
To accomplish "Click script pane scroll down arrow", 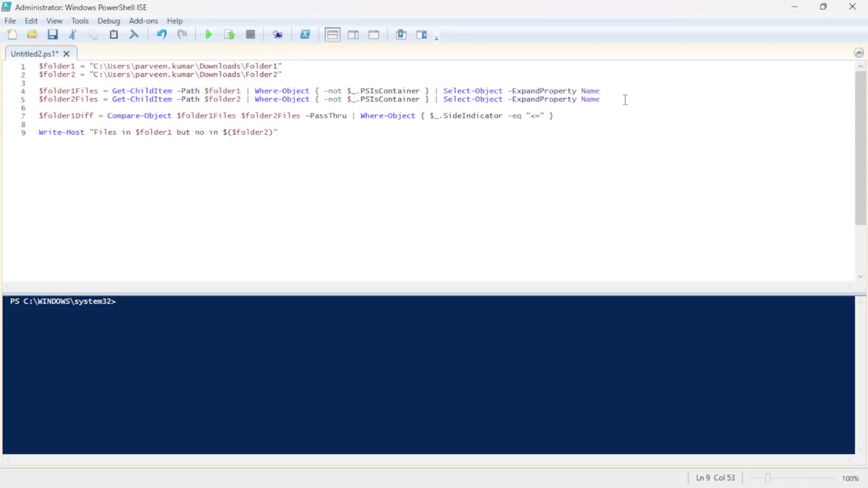I will point(861,276).
